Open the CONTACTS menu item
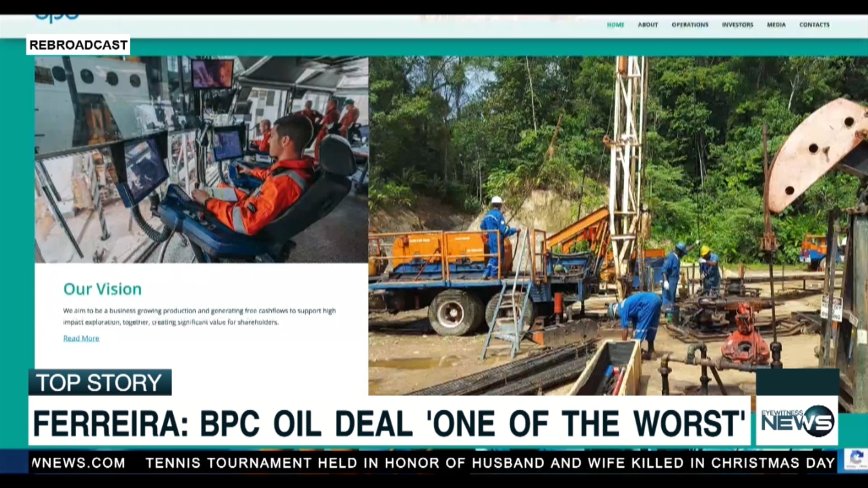This screenshot has height=488, width=868. pyautogui.click(x=814, y=25)
